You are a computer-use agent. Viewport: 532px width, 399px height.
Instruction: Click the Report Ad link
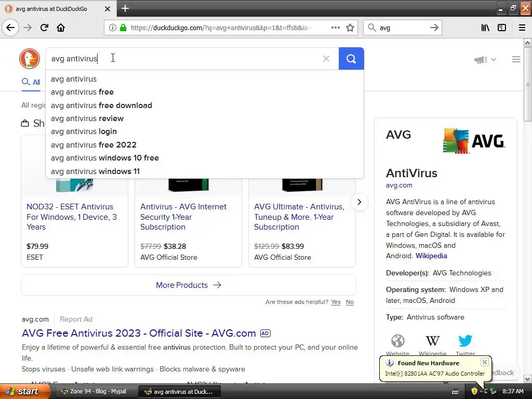coord(76,320)
